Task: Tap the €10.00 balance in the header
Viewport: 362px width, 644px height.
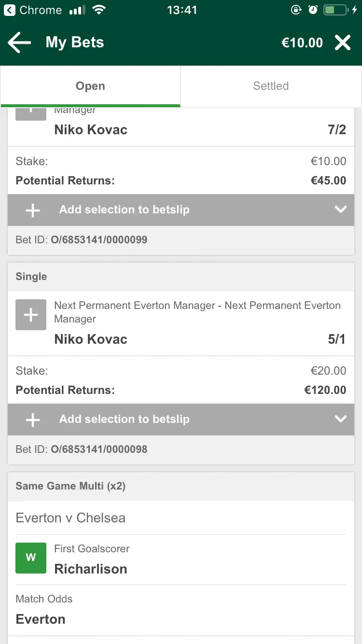Action: point(302,42)
